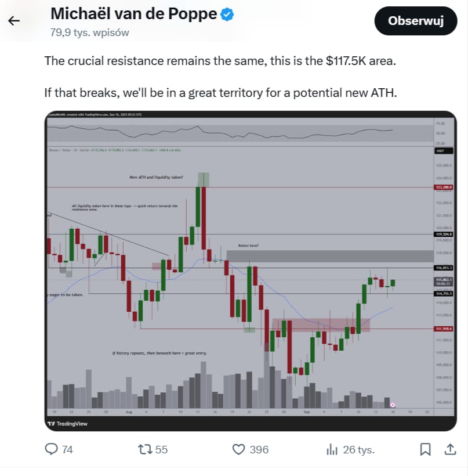Bookmark this post
The width and height of the screenshot is (468, 476).
425,449
